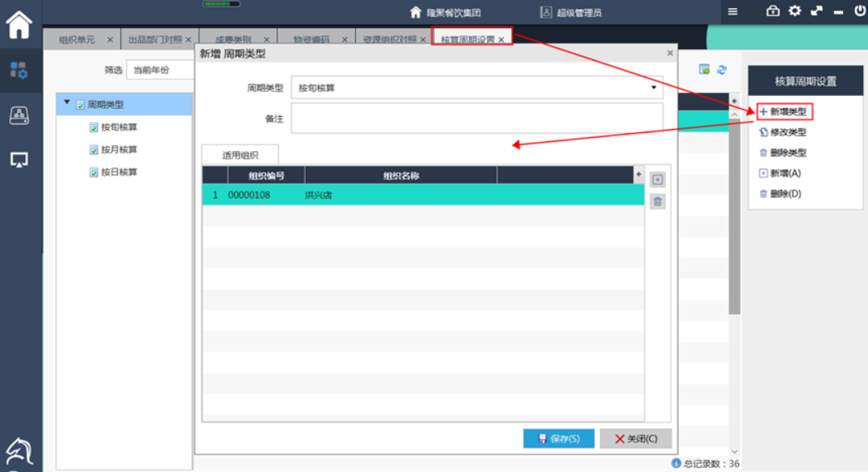The image size is (868, 472).
Task: Click the Home icon in left sidebar
Action: 19,24
